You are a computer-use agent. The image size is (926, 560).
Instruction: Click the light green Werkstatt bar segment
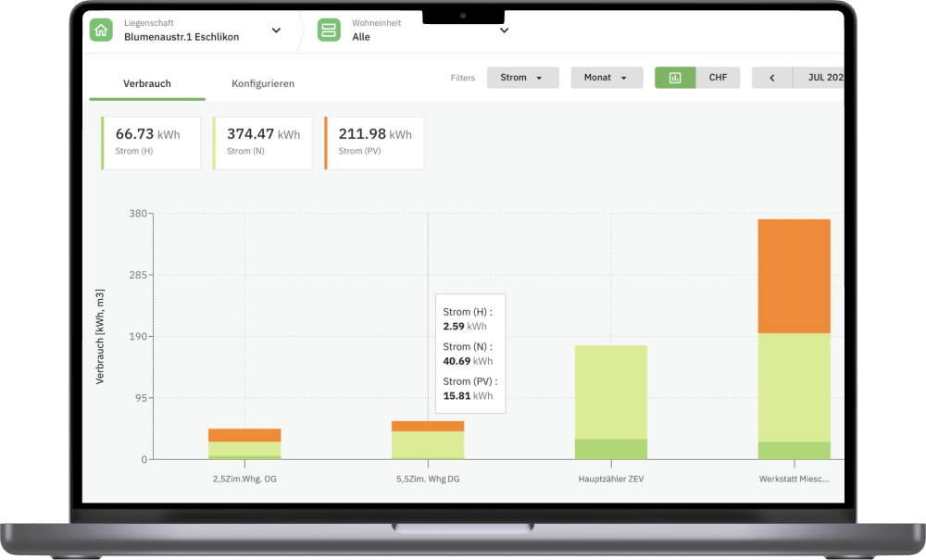794,388
